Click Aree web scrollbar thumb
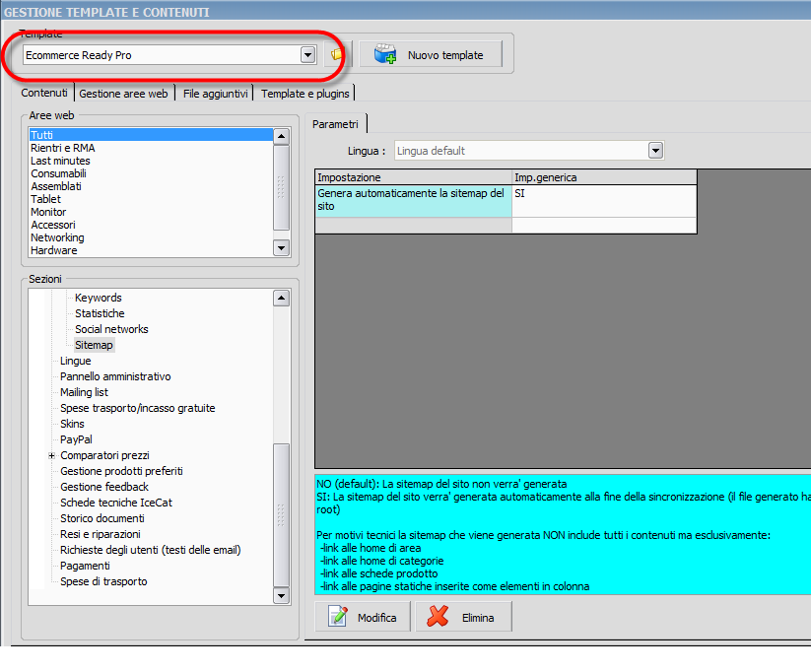 281,187
